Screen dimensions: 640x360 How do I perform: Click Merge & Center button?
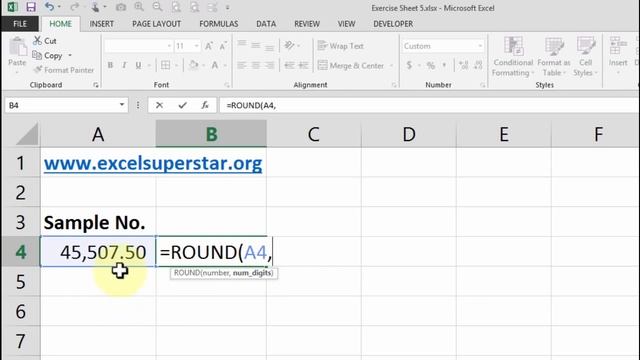[351, 65]
